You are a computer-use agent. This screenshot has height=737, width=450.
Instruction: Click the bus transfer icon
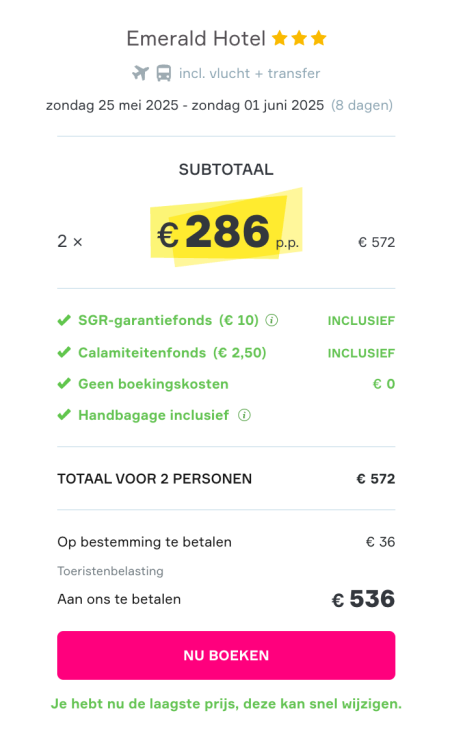tap(164, 73)
